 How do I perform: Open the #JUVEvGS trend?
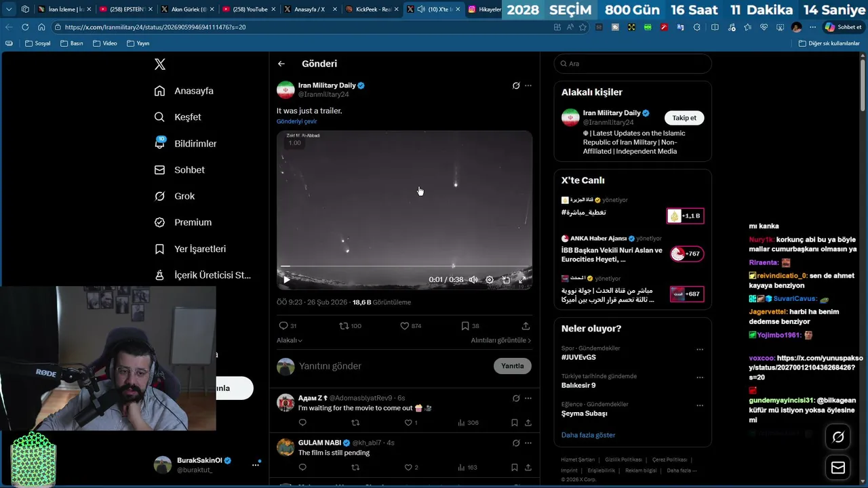click(x=578, y=357)
